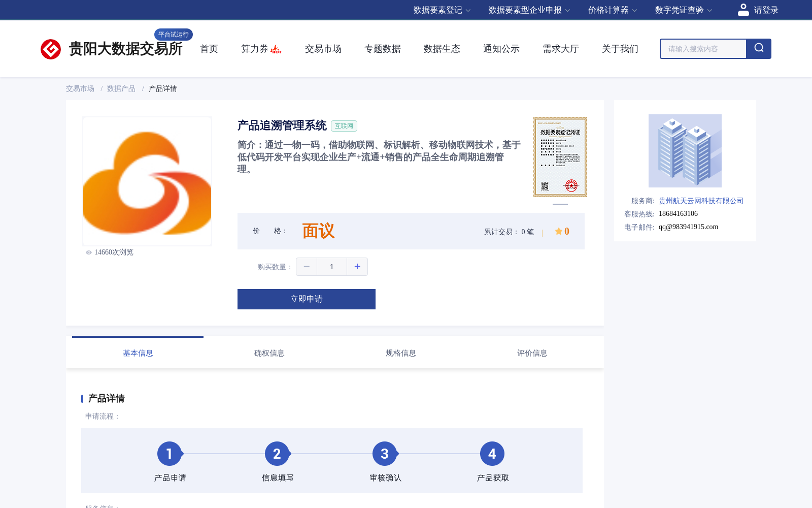Open the 数据生态 nav item

442,49
